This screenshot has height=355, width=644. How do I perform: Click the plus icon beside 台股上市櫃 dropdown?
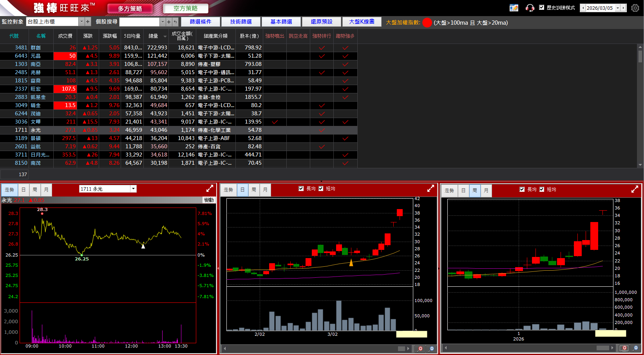(88, 22)
